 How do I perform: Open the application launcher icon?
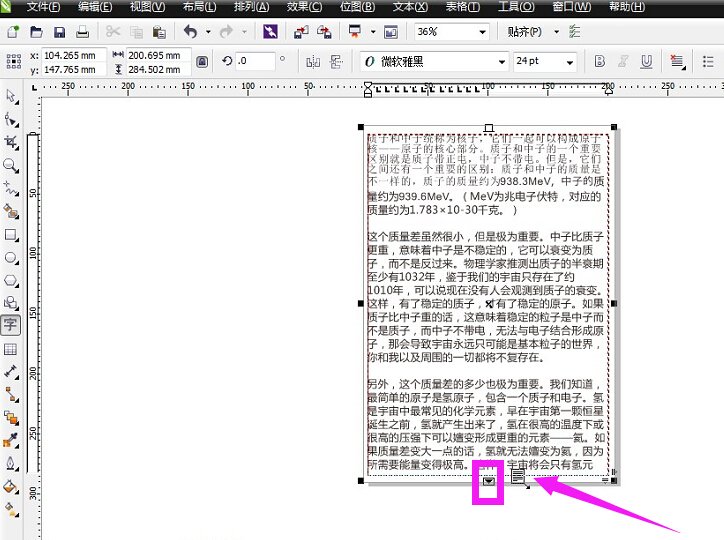coord(355,31)
